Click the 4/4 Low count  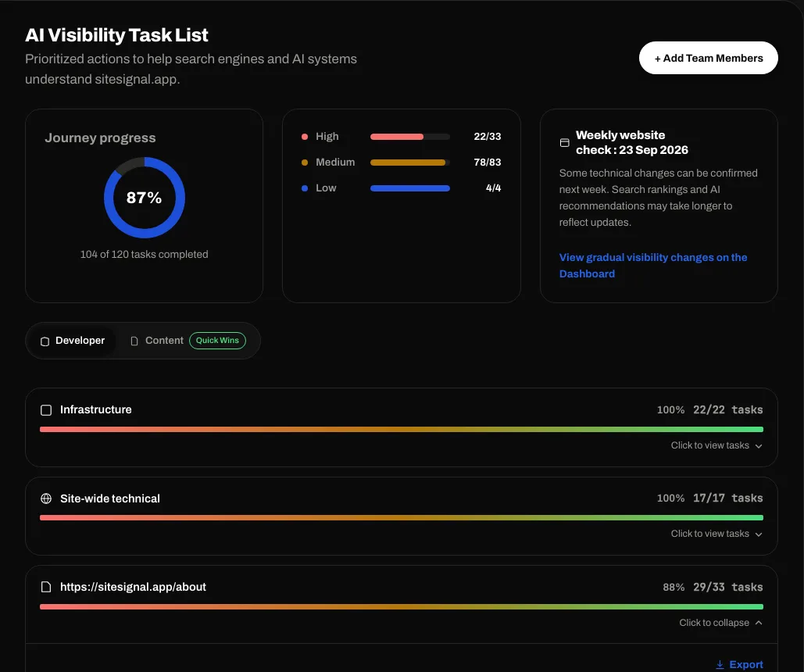point(493,188)
